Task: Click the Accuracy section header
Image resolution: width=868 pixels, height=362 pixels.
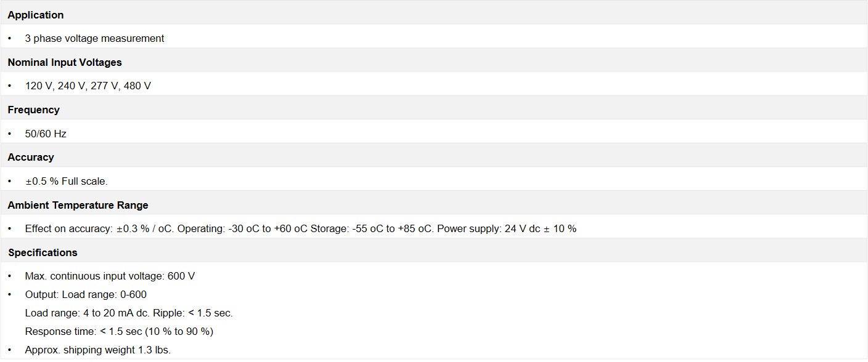Action: point(31,157)
